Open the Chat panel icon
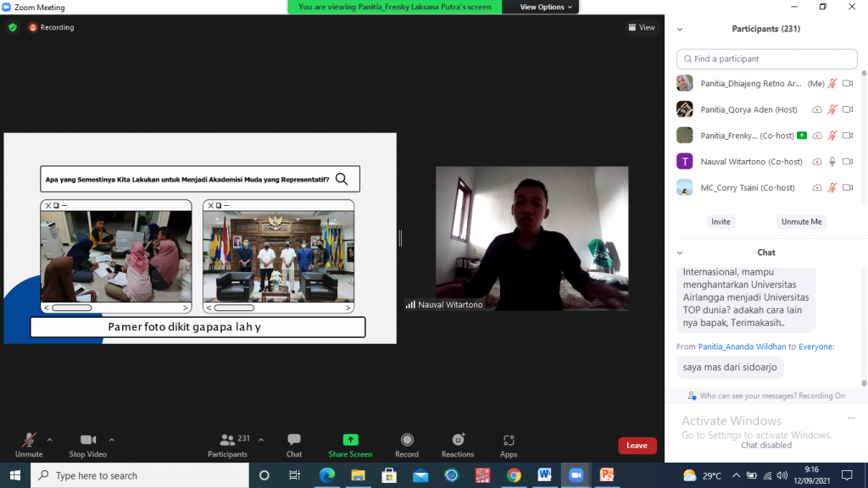The image size is (868, 488). pyautogui.click(x=294, y=440)
